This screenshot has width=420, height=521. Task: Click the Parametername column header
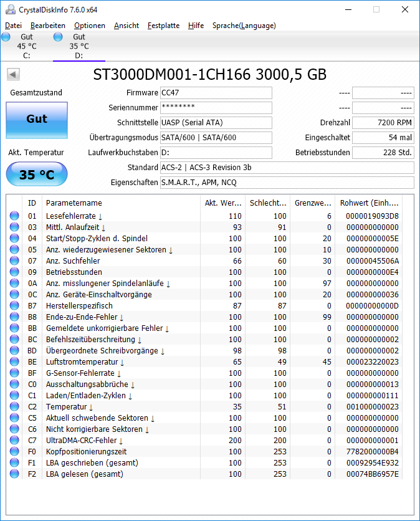[x=122, y=203]
